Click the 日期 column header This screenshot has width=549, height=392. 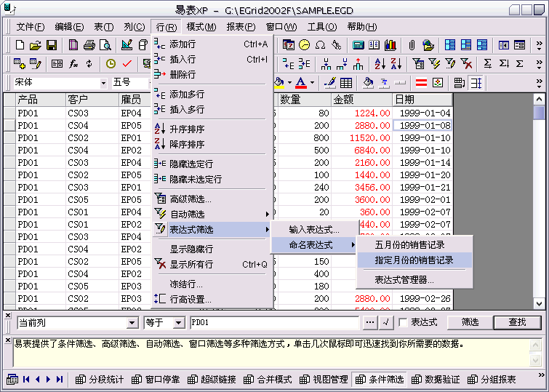[x=422, y=100]
